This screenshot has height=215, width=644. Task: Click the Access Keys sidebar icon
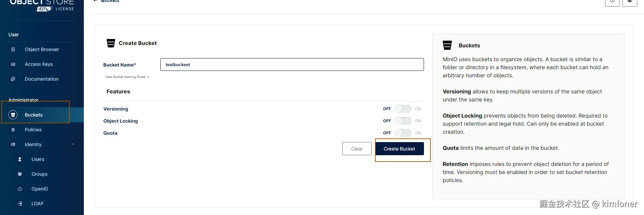coord(13,64)
